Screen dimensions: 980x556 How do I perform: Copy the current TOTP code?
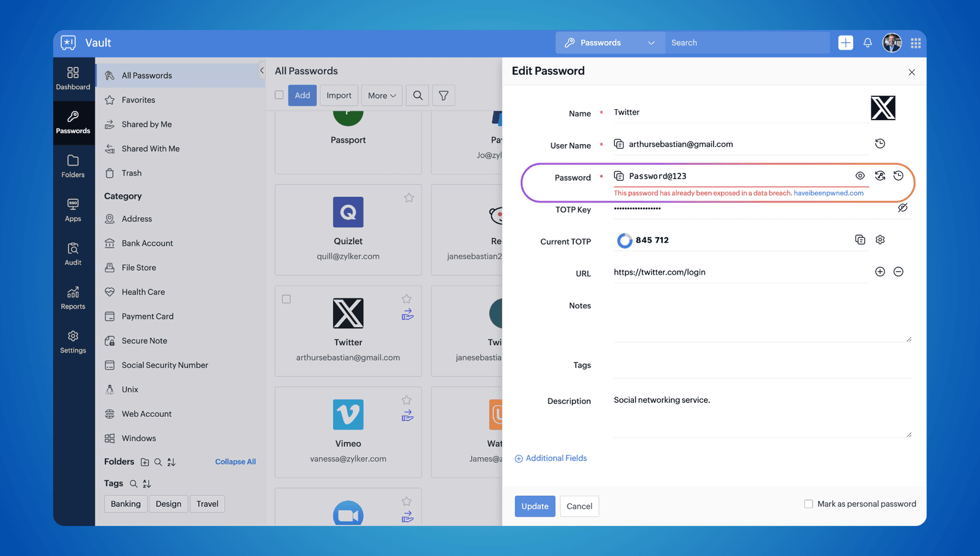point(860,240)
